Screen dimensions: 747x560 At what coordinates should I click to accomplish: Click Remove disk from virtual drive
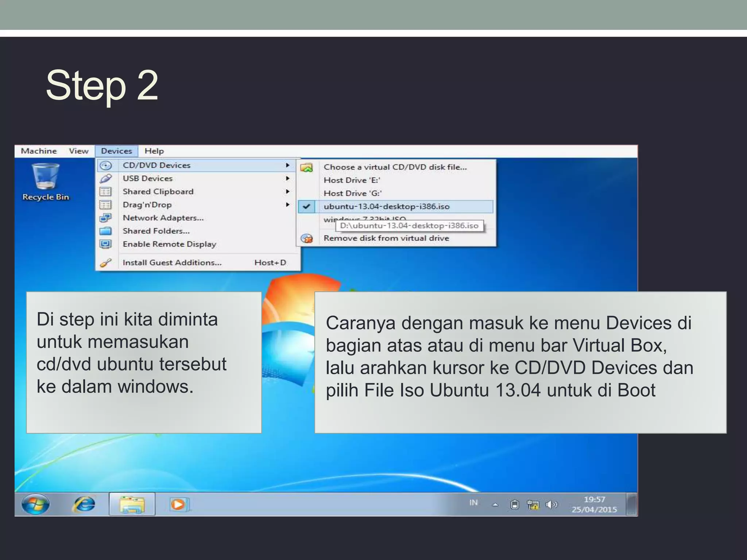click(396, 238)
